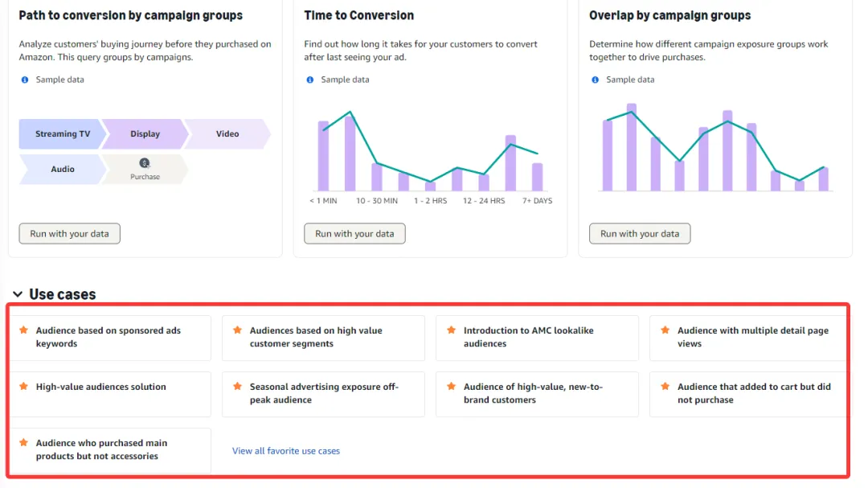The image size is (868, 488).
Task: Click star next to AMC lookalike audiences
Action: point(452,330)
